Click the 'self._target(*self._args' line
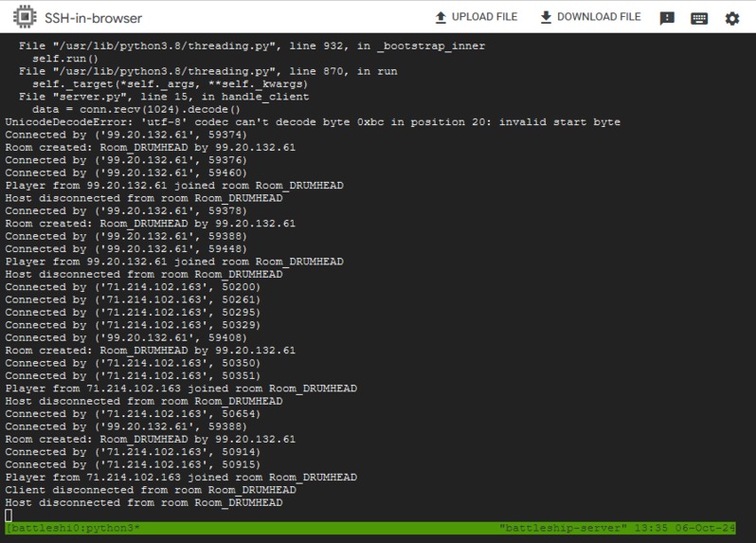Image resolution: width=756 pixels, height=543 pixels. [x=170, y=84]
